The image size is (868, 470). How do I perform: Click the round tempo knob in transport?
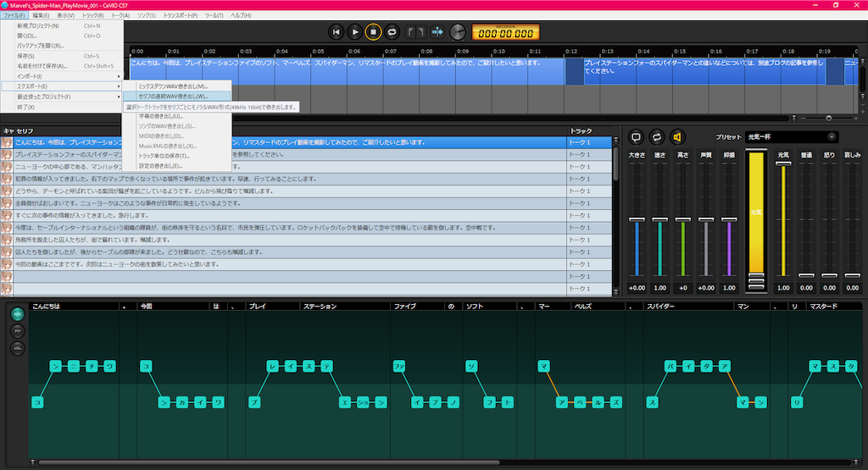coord(458,32)
